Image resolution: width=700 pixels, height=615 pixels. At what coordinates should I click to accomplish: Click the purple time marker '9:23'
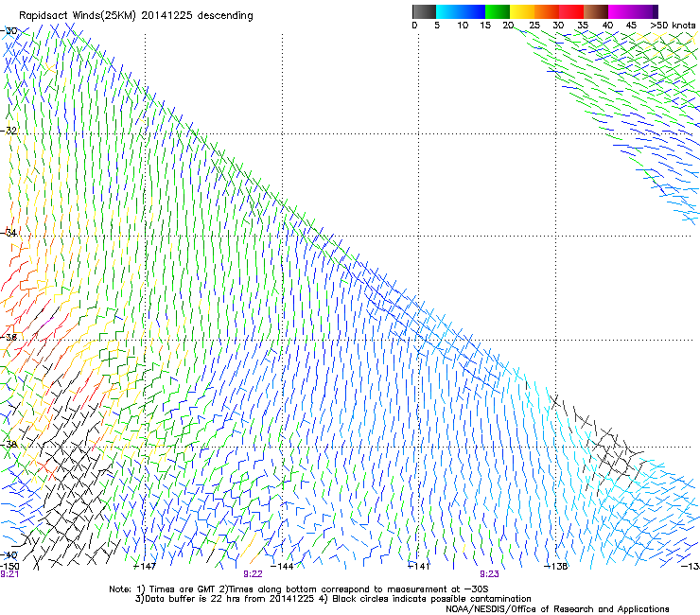[x=489, y=574]
